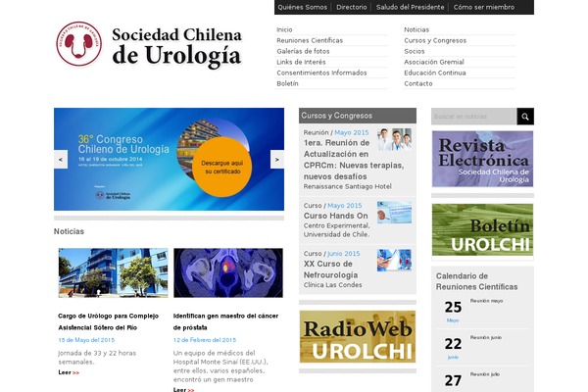Click 'Leer >>' under Cargo de Urólogo article
This screenshot has height=392, width=588.
click(x=69, y=372)
